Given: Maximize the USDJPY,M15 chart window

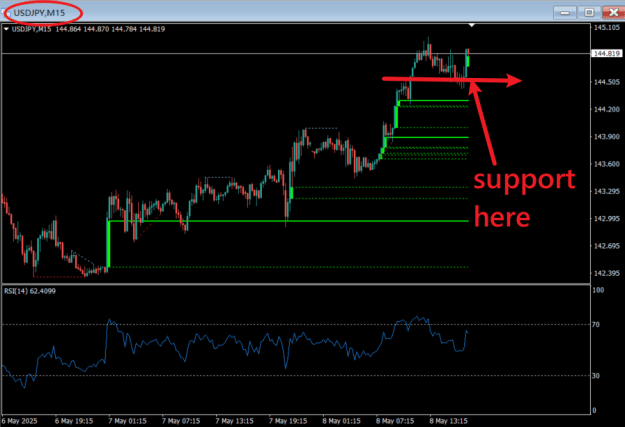Looking at the screenshot, I should point(589,13).
